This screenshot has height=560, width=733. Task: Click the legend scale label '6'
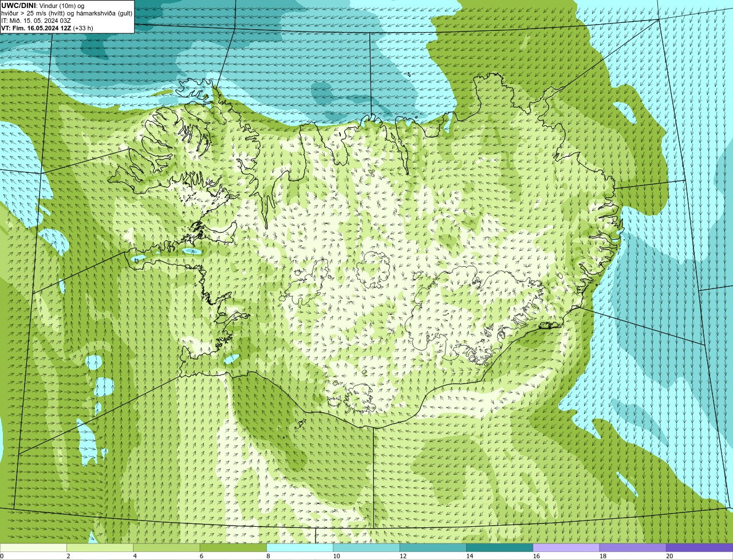coord(202,556)
